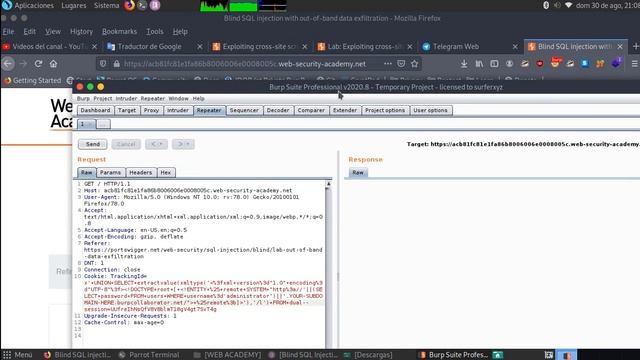Open Project menu in Burp Suite
This screenshot has height=360, width=640.
point(102,99)
